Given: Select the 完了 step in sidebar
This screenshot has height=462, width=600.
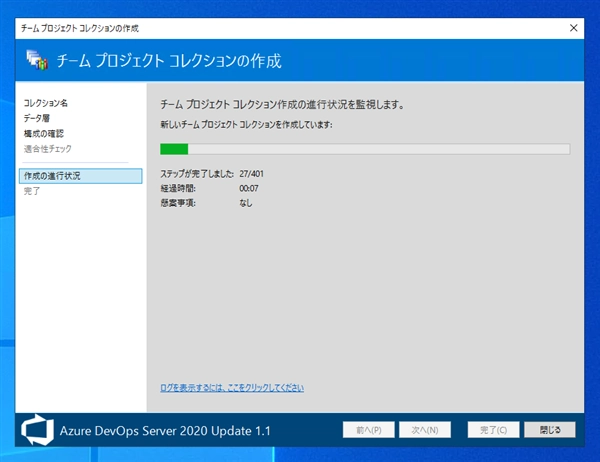Looking at the screenshot, I should click(x=32, y=191).
